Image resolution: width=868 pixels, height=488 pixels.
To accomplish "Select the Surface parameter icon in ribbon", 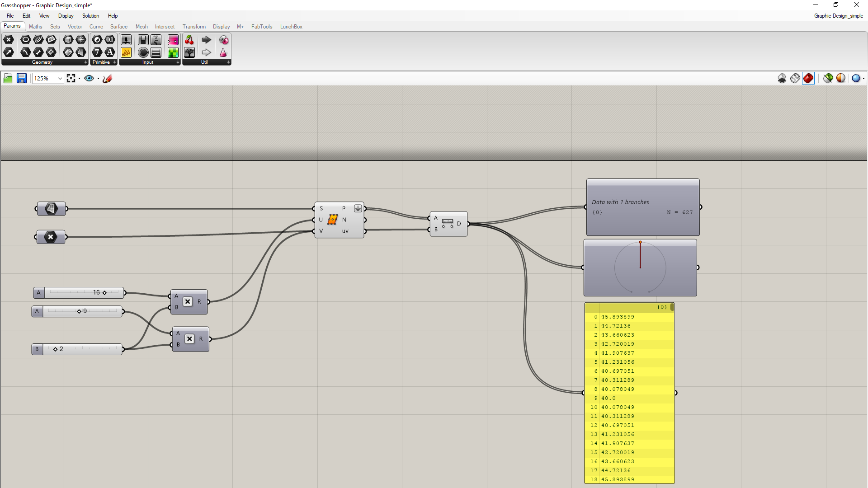I will (x=81, y=52).
